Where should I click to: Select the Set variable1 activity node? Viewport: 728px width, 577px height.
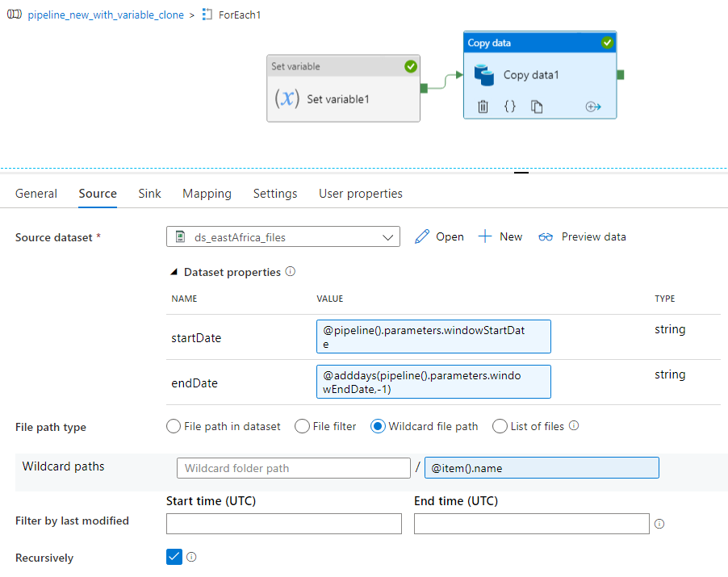[343, 88]
